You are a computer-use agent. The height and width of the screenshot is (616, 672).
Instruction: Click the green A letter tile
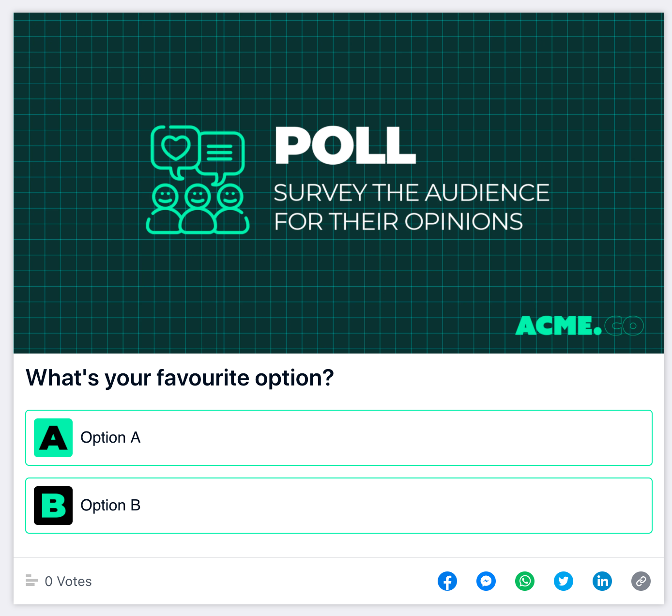(x=53, y=438)
